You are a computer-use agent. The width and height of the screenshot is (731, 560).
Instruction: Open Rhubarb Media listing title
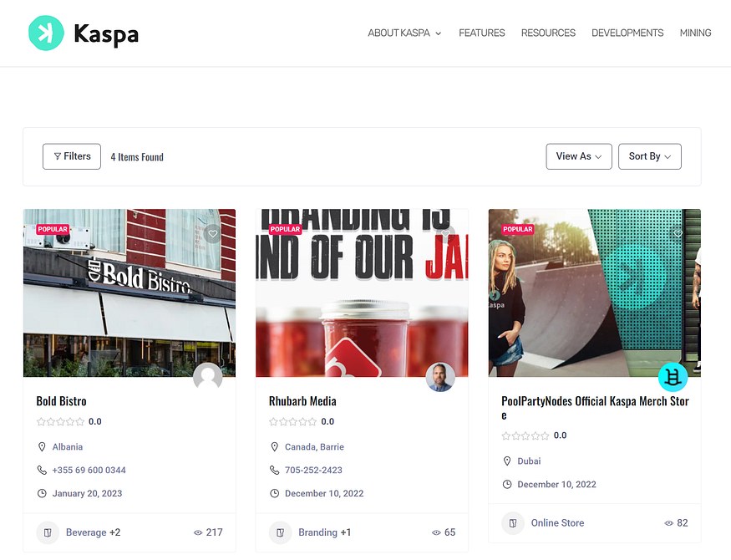302,401
